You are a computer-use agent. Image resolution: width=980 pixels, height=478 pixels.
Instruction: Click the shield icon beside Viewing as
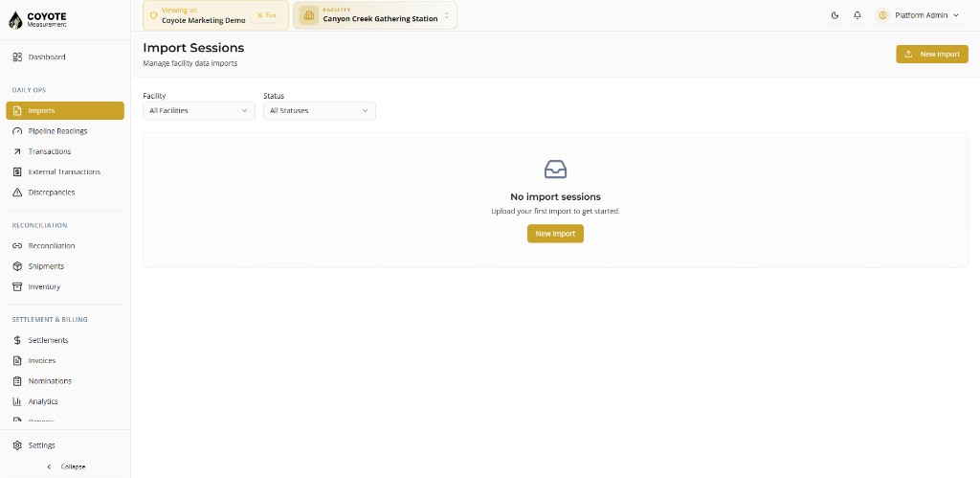pos(154,15)
